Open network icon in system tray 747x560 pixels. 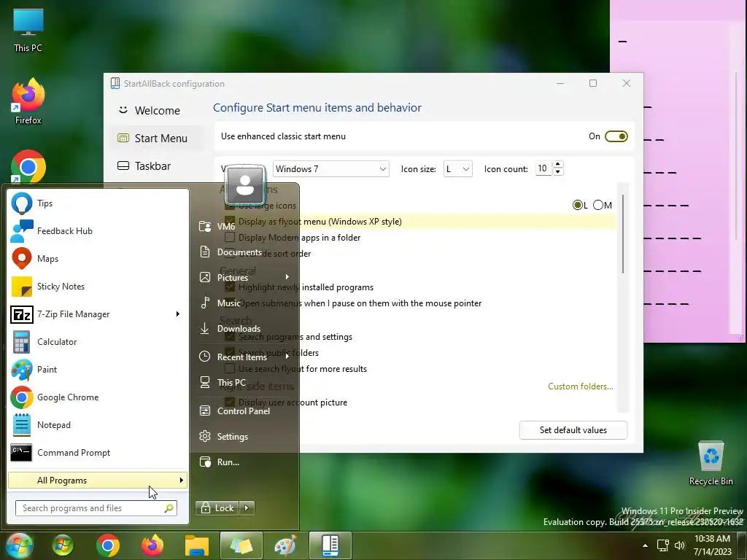click(662, 545)
